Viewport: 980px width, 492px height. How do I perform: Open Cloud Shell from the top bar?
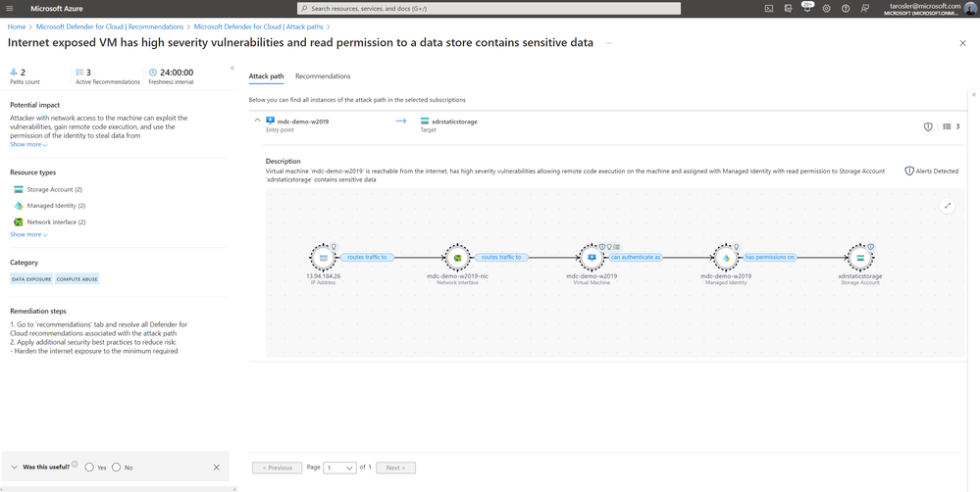pyautogui.click(x=769, y=9)
